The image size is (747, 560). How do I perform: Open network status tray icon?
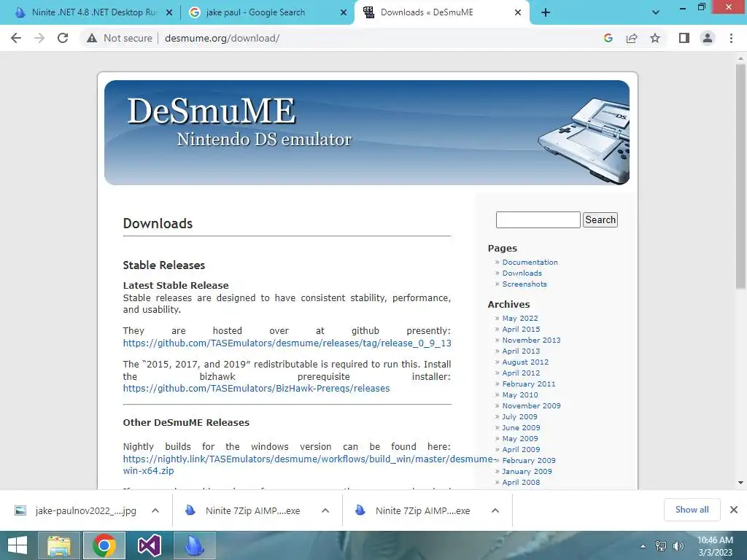(x=661, y=546)
